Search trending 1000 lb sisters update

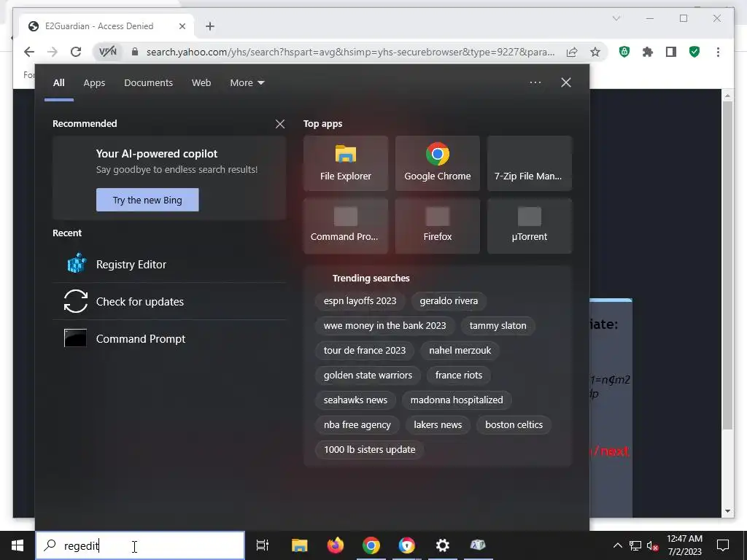(370, 449)
